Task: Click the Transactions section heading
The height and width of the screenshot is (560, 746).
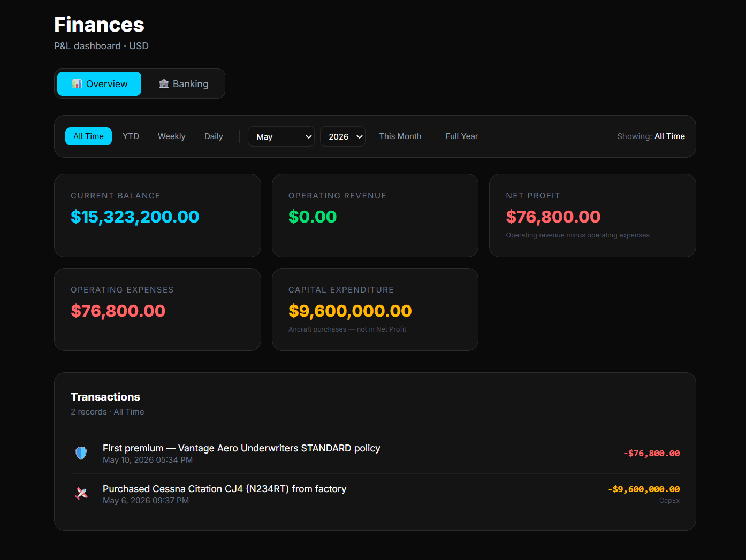Action: tap(105, 397)
